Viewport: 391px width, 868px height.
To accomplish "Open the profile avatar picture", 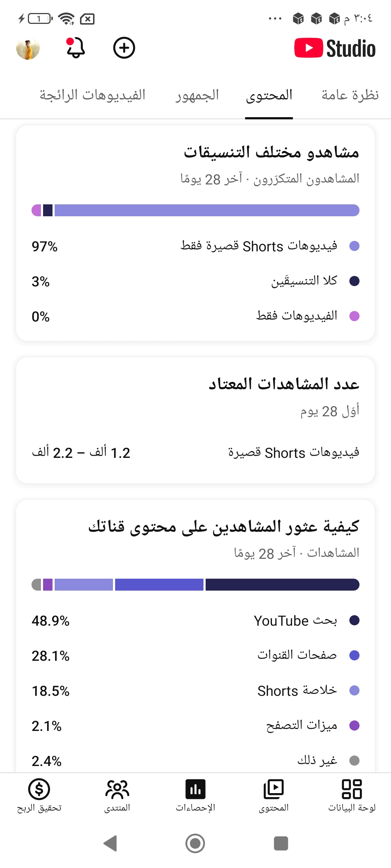I will [x=28, y=48].
